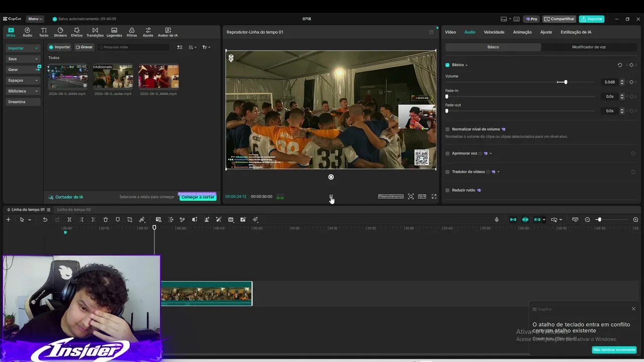The image size is (644, 362).
Task: Click Começar a cortar button
Action: click(x=198, y=197)
